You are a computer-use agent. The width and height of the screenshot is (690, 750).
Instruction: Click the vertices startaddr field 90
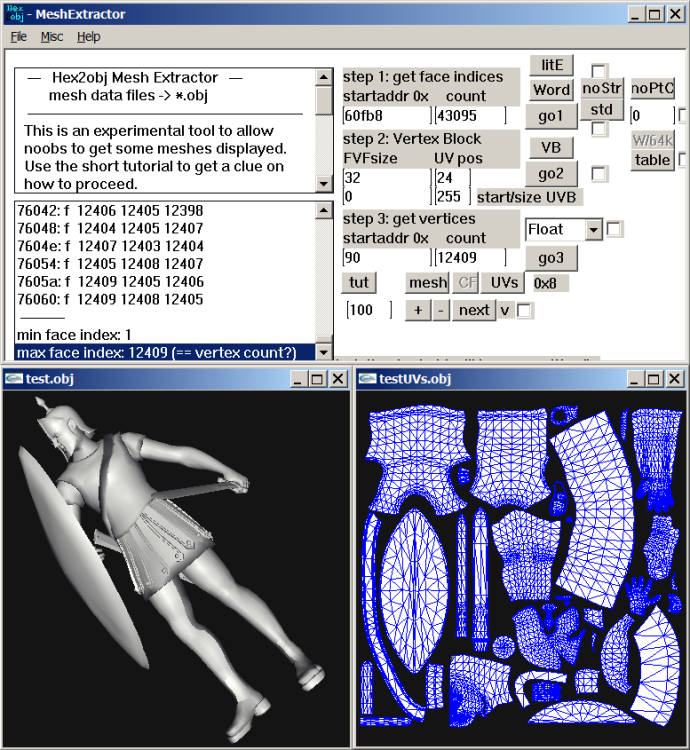(387, 258)
